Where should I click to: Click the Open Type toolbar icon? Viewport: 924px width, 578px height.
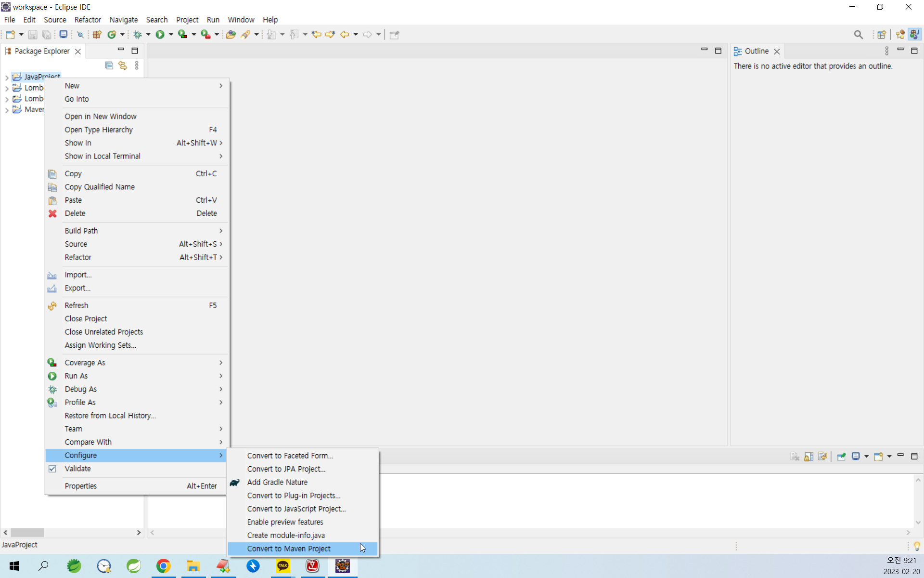click(231, 35)
